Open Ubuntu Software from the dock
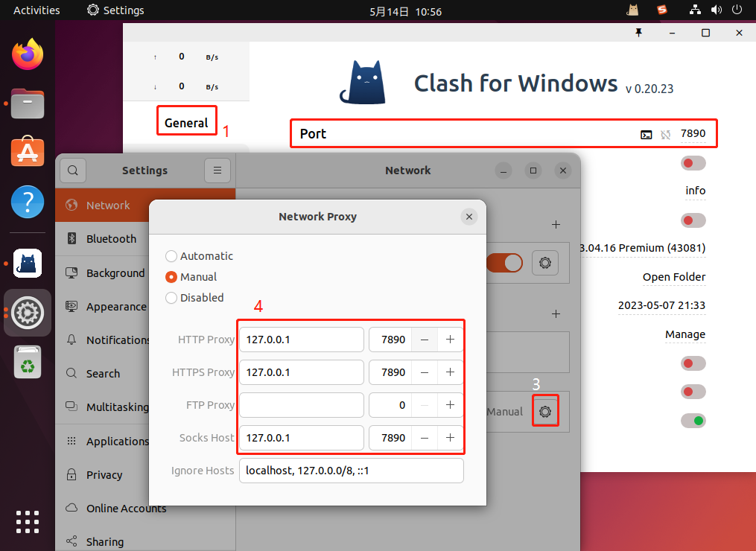Image resolution: width=756 pixels, height=551 pixels. click(28, 151)
